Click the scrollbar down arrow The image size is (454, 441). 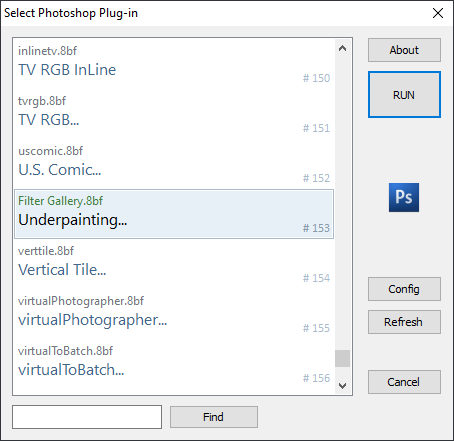[x=342, y=386]
